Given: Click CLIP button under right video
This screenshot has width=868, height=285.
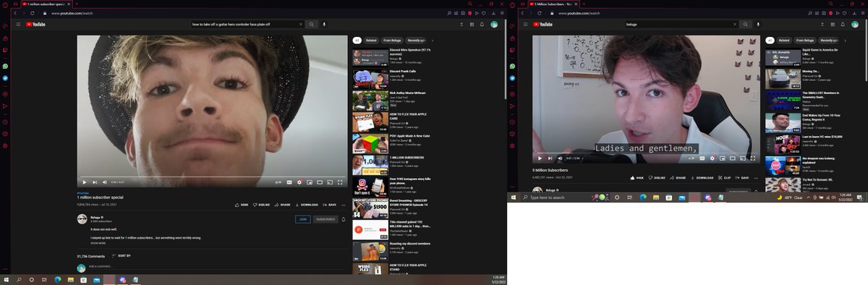Looking at the screenshot, I should (x=724, y=177).
